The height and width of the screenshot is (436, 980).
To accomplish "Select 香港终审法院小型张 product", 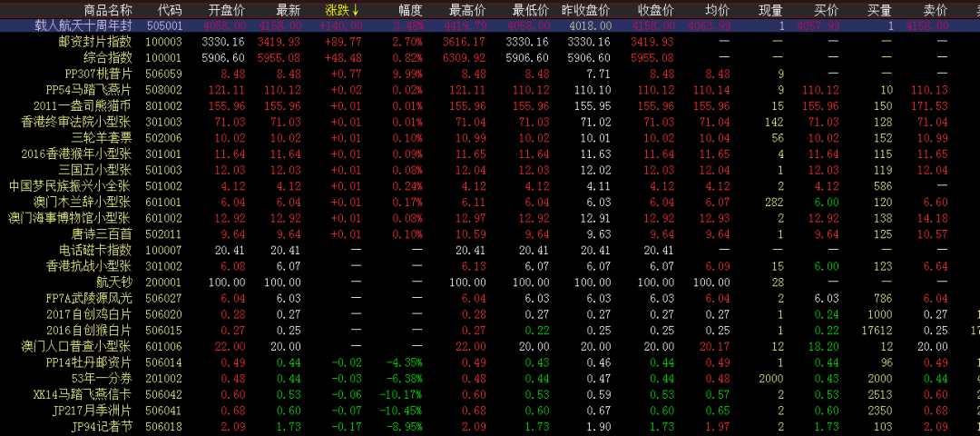I will coord(77,122).
